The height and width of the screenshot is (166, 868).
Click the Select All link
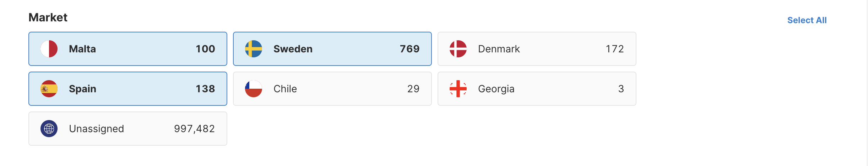(807, 20)
